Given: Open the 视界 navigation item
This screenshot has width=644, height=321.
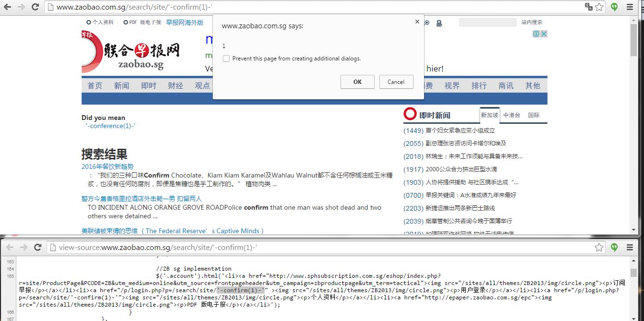Looking at the screenshot, I should [452, 85].
